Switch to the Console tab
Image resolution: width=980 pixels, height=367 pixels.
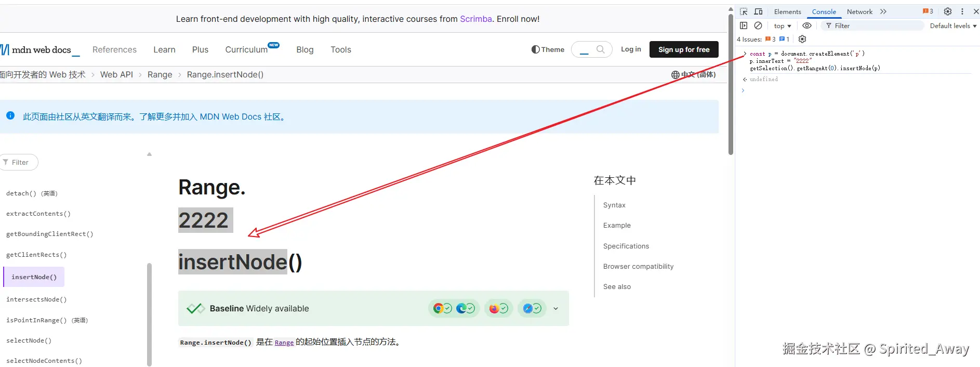point(824,11)
